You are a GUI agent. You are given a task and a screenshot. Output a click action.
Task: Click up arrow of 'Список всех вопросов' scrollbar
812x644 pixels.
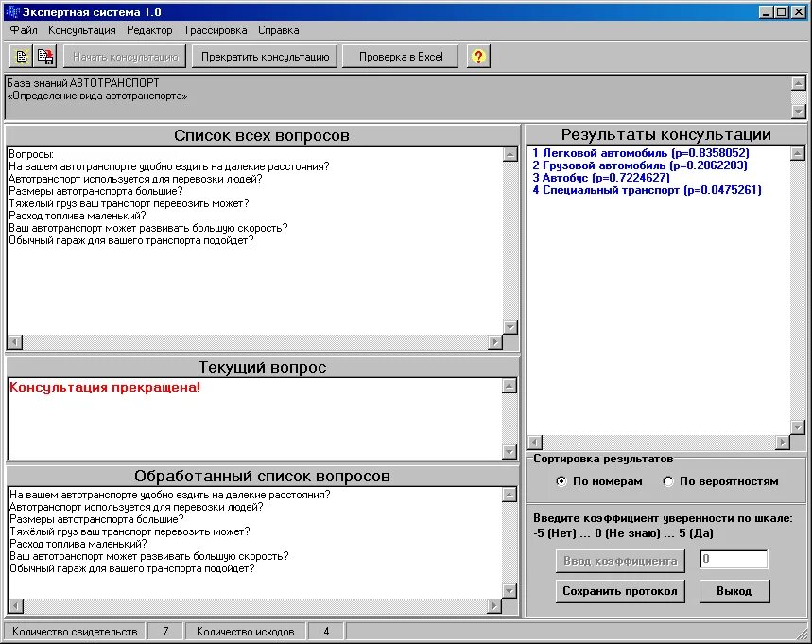coord(510,154)
